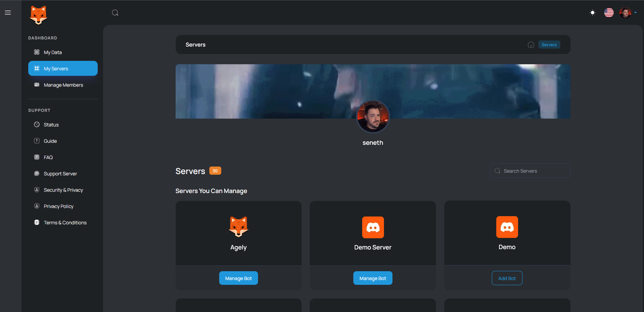This screenshot has width=644, height=312.
Task: Switch to My Servers in the sidebar
Action: [x=55, y=68]
